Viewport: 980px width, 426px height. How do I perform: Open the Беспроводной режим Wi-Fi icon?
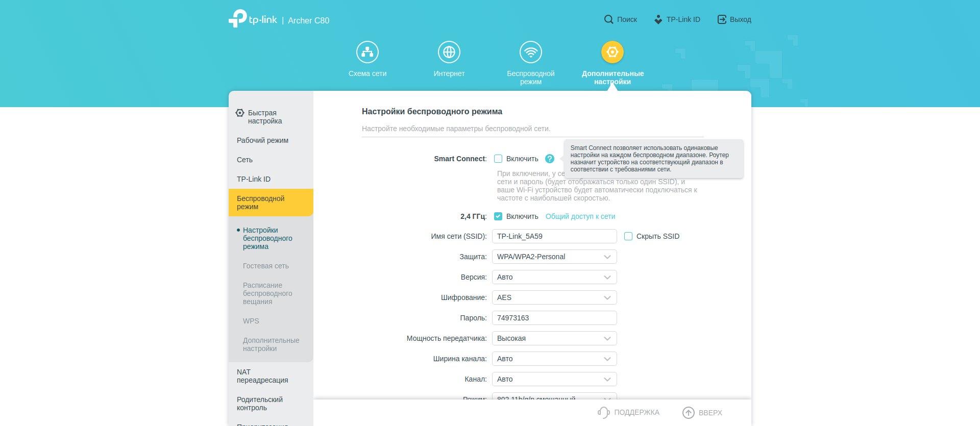(531, 52)
